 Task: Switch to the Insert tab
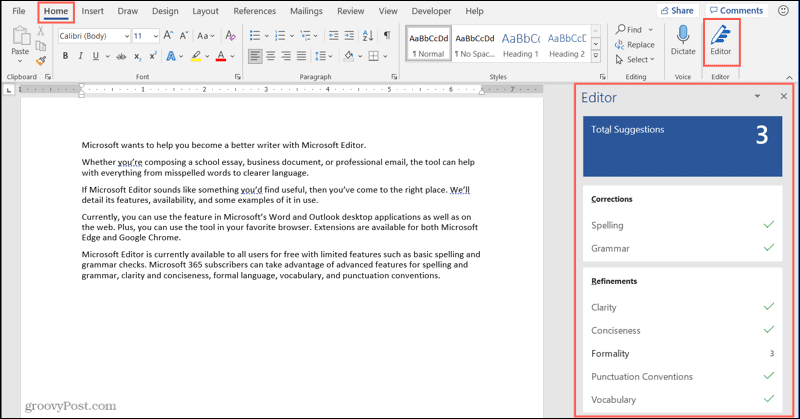point(92,11)
